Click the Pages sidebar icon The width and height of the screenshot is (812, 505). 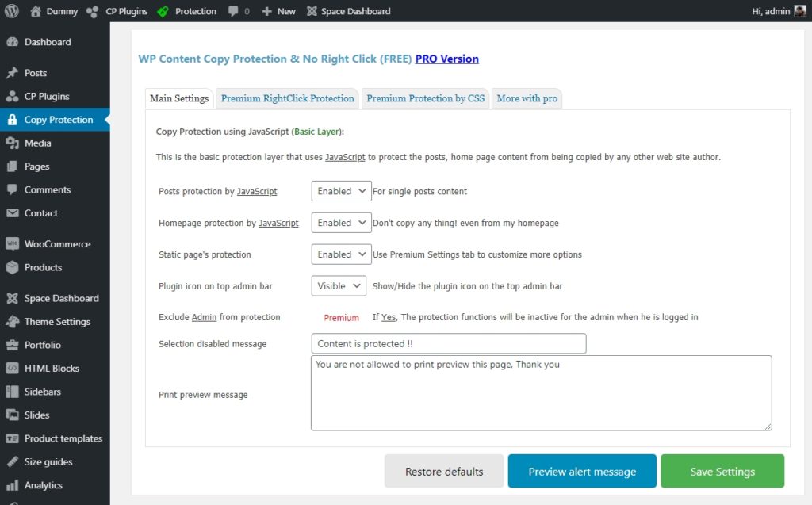pyautogui.click(x=13, y=166)
